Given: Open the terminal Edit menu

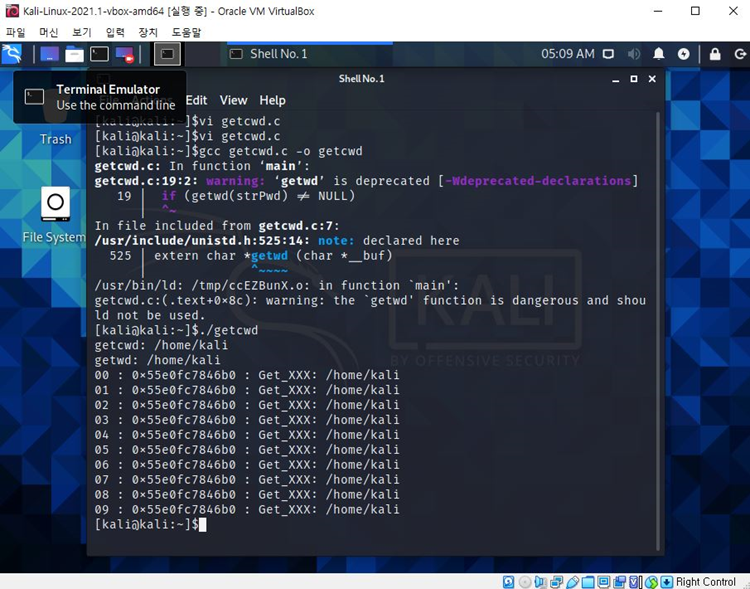Looking at the screenshot, I should [x=196, y=100].
